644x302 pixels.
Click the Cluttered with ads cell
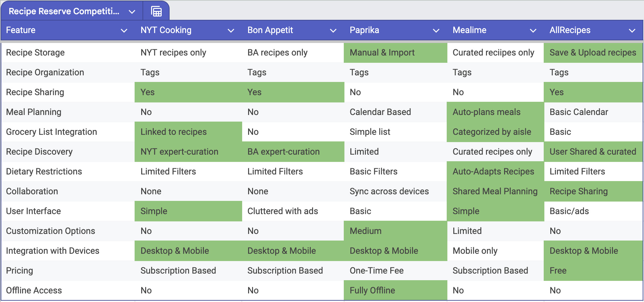click(293, 211)
